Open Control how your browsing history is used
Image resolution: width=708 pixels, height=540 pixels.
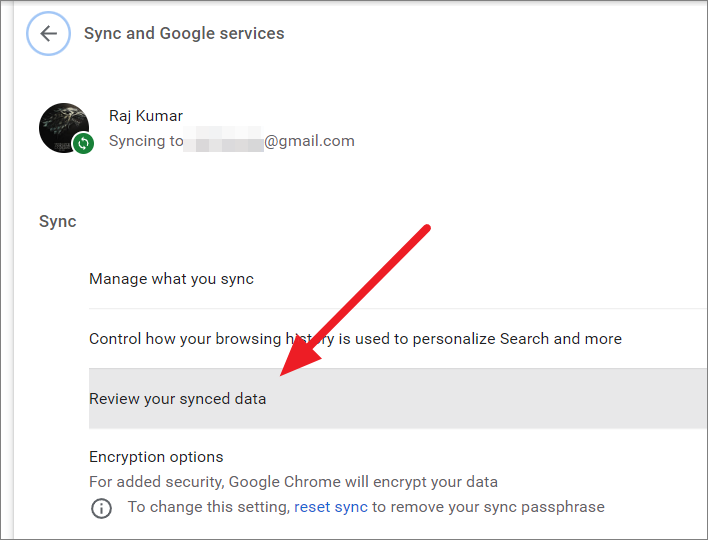point(398,339)
